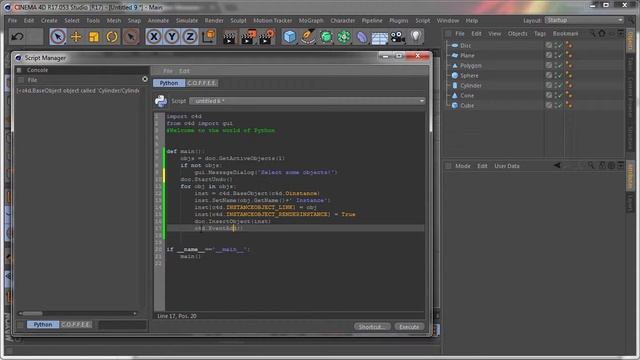640x360 pixels.
Task: Open the Object Manager Objects menu
Action: (518, 33)
